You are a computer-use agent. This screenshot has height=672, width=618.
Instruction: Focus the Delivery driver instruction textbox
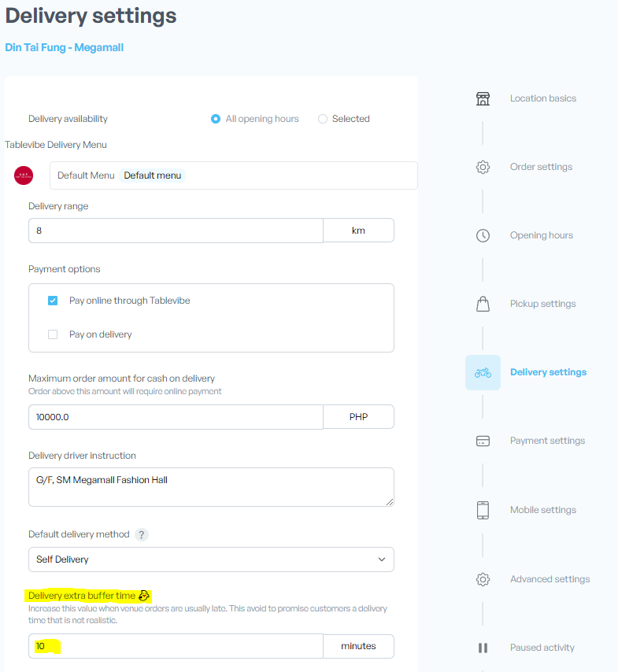click(211, 487)
